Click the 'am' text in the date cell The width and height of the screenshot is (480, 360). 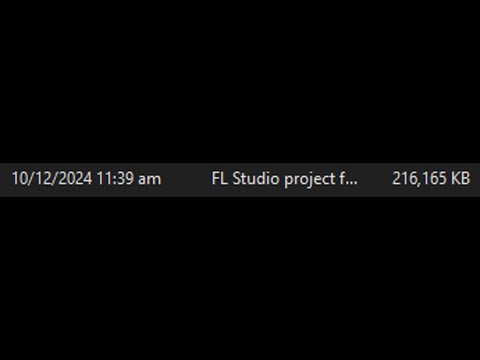pyautogui.click(x=150, y=180)
